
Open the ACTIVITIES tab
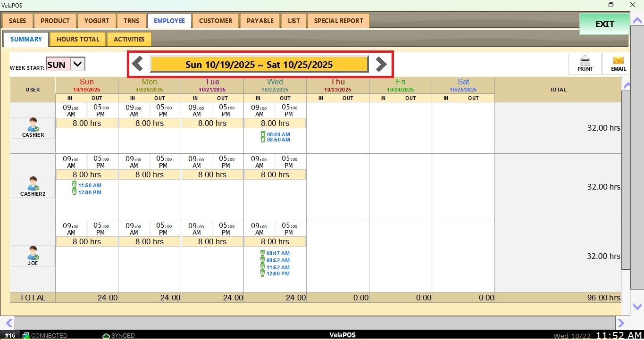pos(129,39)
